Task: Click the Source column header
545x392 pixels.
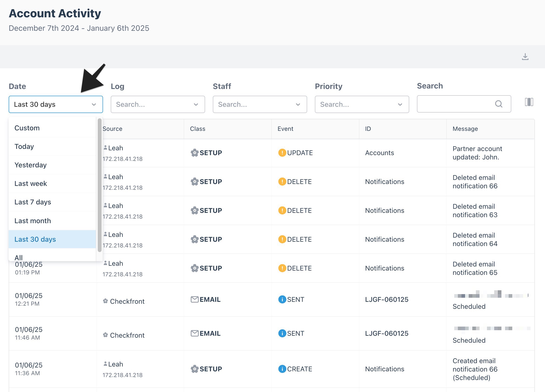Action: (x=112, y=129)
